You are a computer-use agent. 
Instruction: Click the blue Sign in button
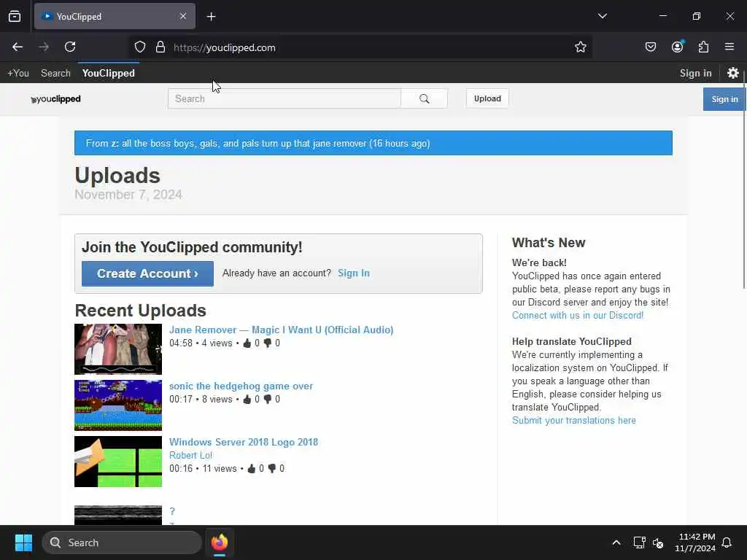click(x=724, y=99)
